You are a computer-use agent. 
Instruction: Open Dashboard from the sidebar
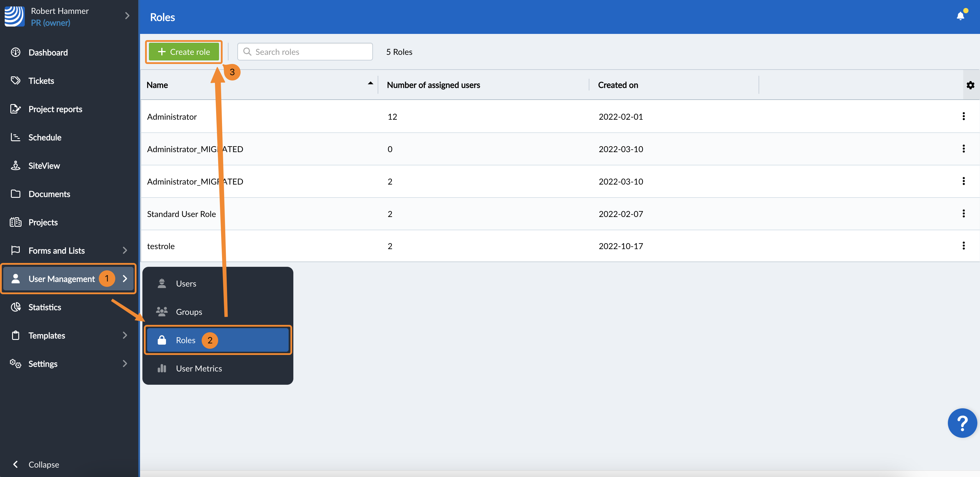48,52
